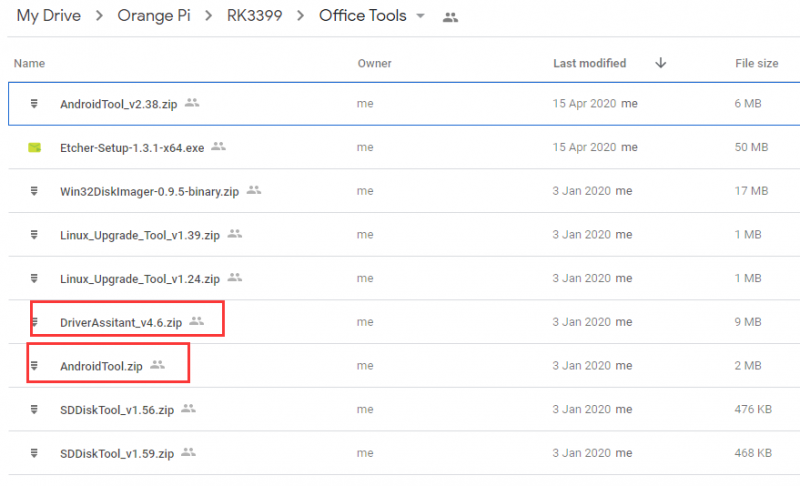Click the file icon beside SDDiskTool_v1.56.zip
800x486 pixels.
[x=34, y=410]
